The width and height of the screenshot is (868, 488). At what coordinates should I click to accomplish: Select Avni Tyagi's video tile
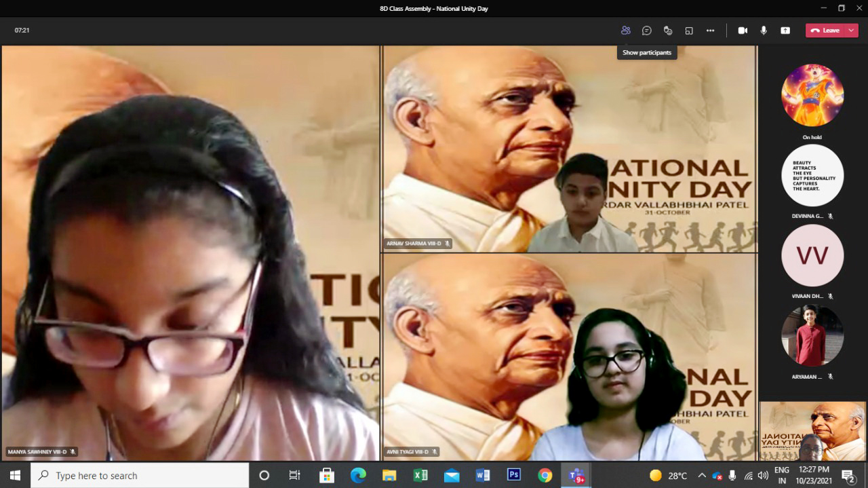click(x=570, y=357)
